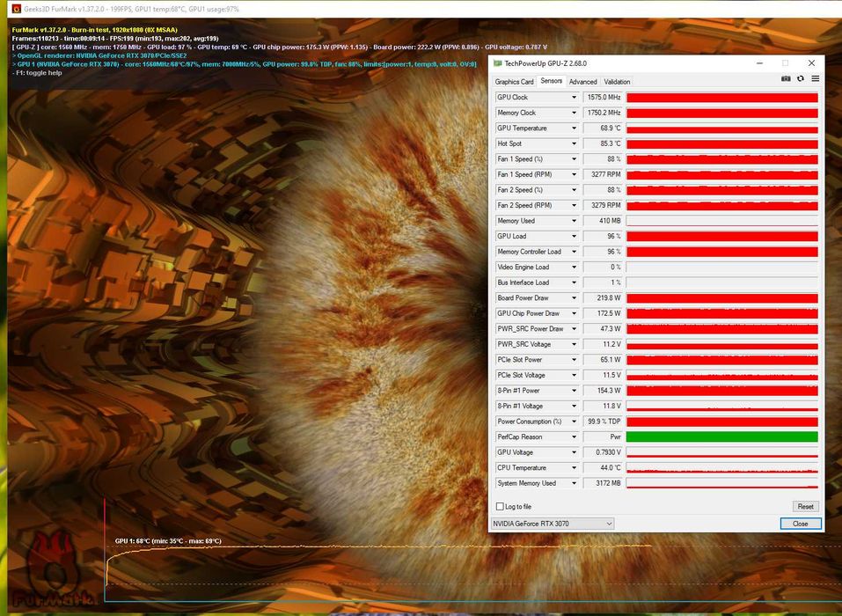Click the Hot Spot red history graph
The height and width of the screenshot is (616, 842).
pyautogui.click(x=721, y=143)
